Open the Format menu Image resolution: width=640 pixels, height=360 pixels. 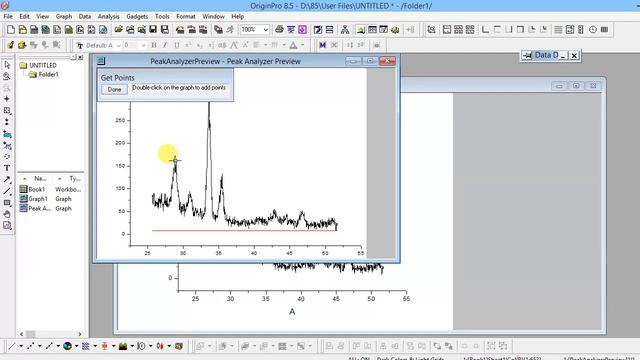pos(186,16)
